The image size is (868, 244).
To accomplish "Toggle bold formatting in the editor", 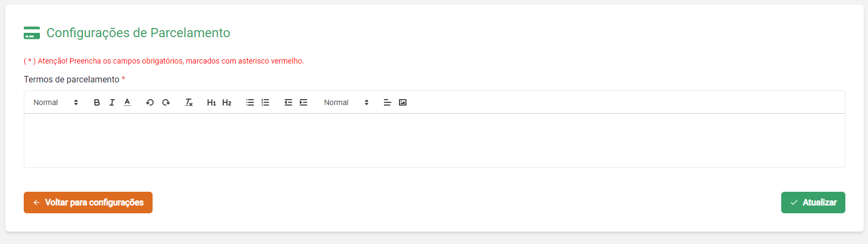I will [x=97, y=102].
